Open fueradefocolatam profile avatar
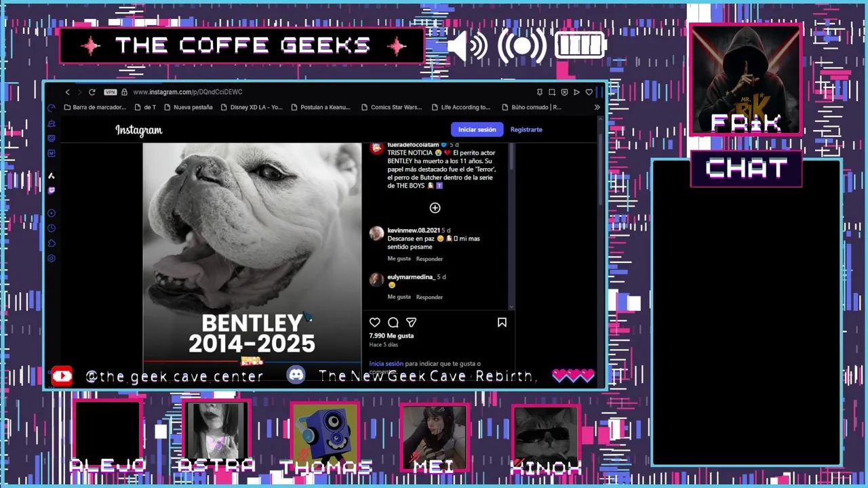Screen dimensions: 868x488 376,148
